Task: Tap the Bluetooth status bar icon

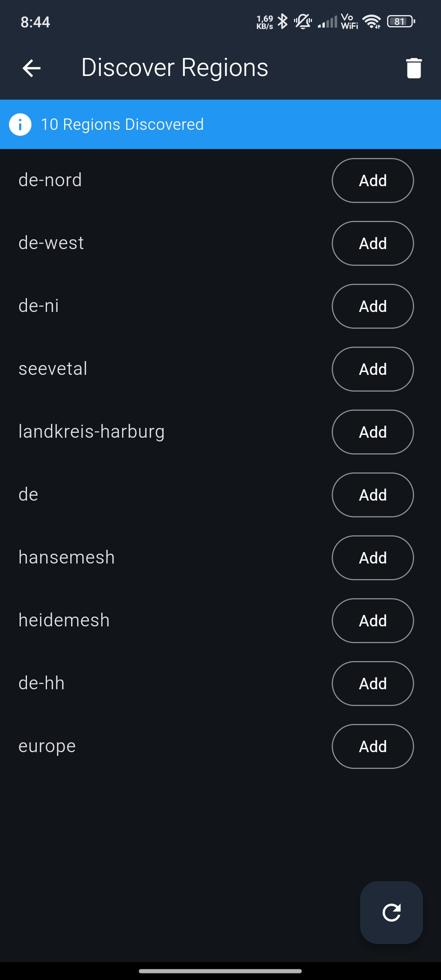Action: [x=283, y=21]
